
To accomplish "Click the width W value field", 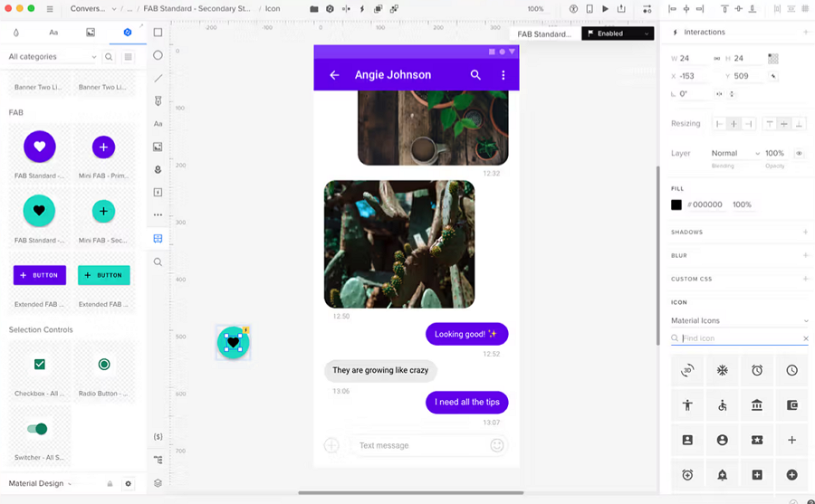I will coord(693,58).
